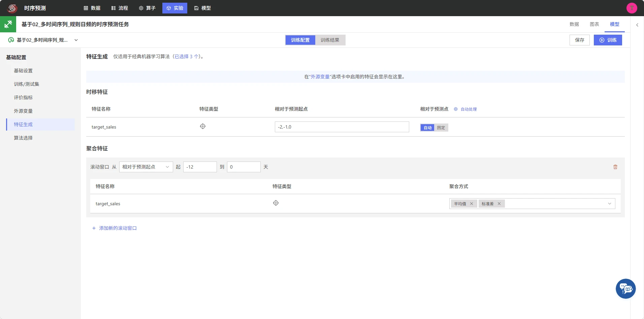This screenshot has height=319, width=644.
Task: Switch to 训练结果 view
Action: (330, 40)
